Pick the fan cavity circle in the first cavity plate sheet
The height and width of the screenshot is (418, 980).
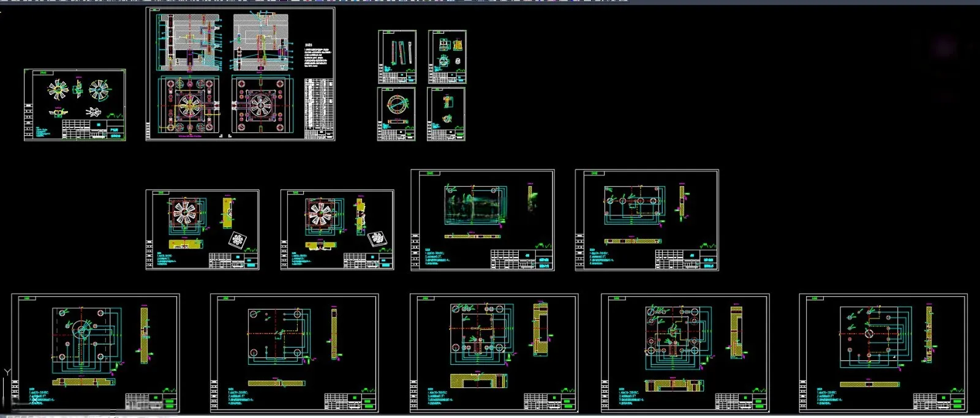click(184, 212)
